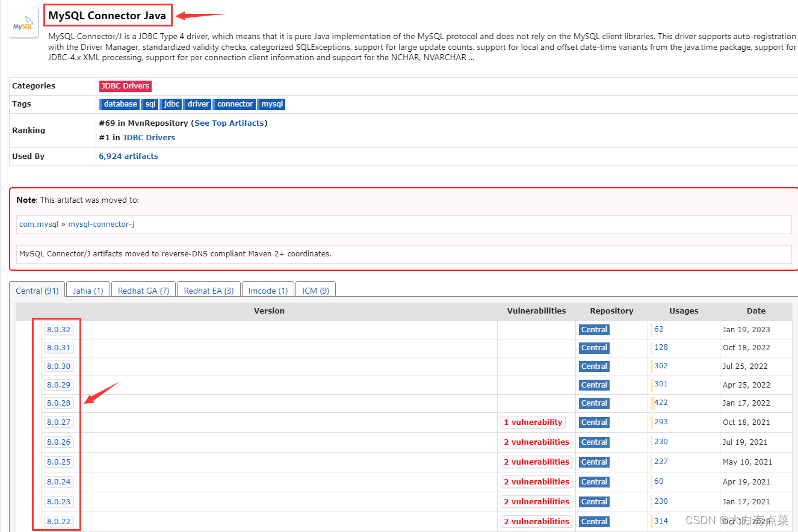798x532 pixels.
Task: Open version 8.0.25
Action: tap(58, 462)
